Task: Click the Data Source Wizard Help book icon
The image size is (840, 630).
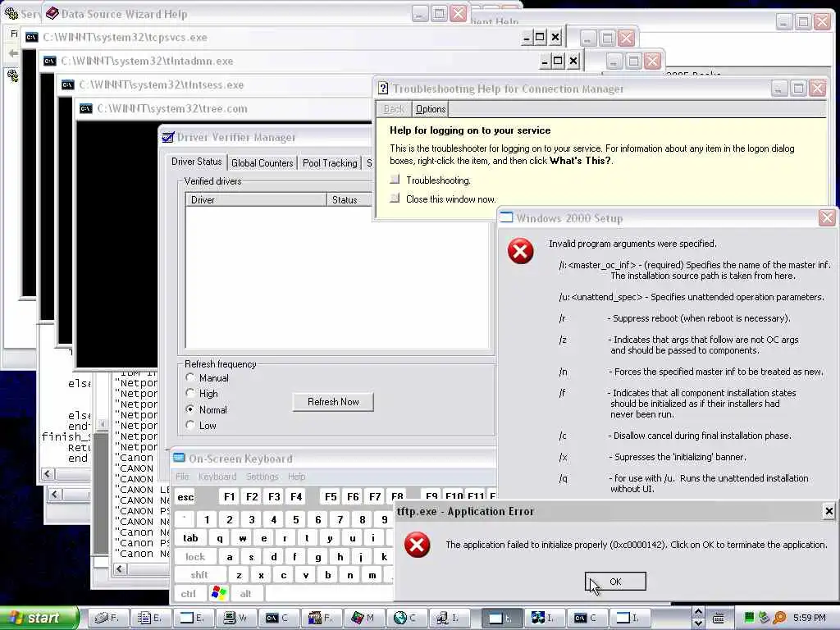Action: [52, 13]
